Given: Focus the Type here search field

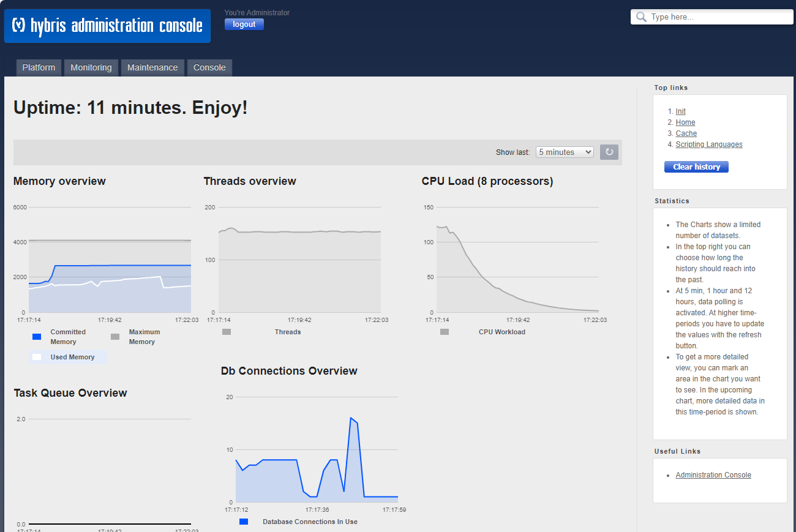Looking at the screenshot, I should tap(712, 17).
